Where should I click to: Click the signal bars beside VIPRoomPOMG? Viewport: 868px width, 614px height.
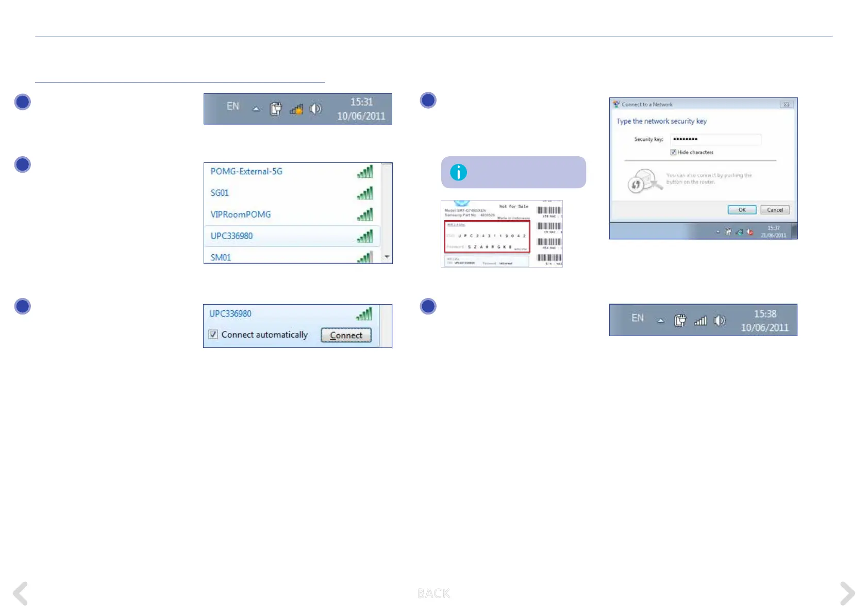pos(364,214)
